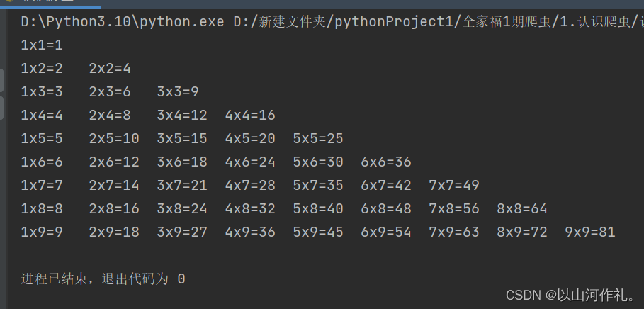
Task: Click the 7x7=49 output entry
Action: [454, 186]
